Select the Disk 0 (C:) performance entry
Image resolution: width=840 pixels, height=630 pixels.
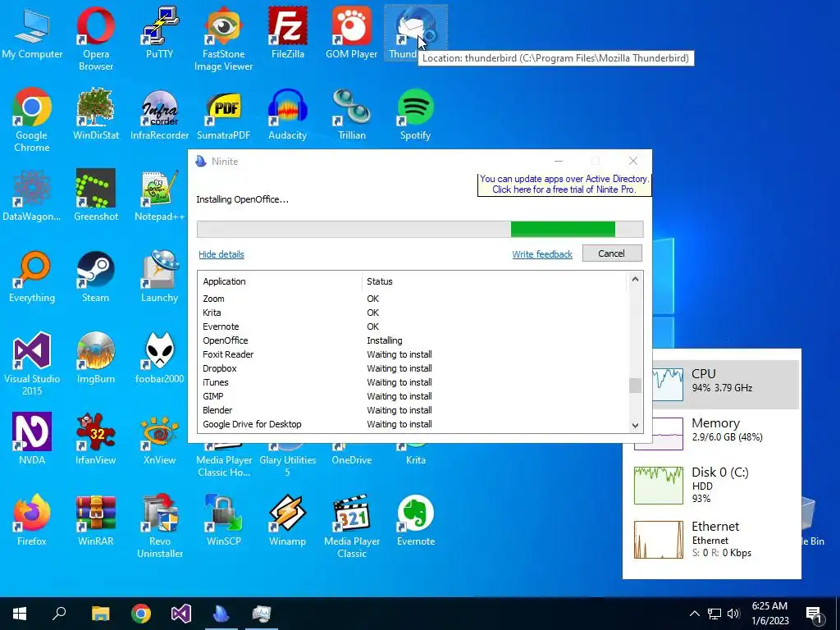pyautogui.click(x=713, y=486)
